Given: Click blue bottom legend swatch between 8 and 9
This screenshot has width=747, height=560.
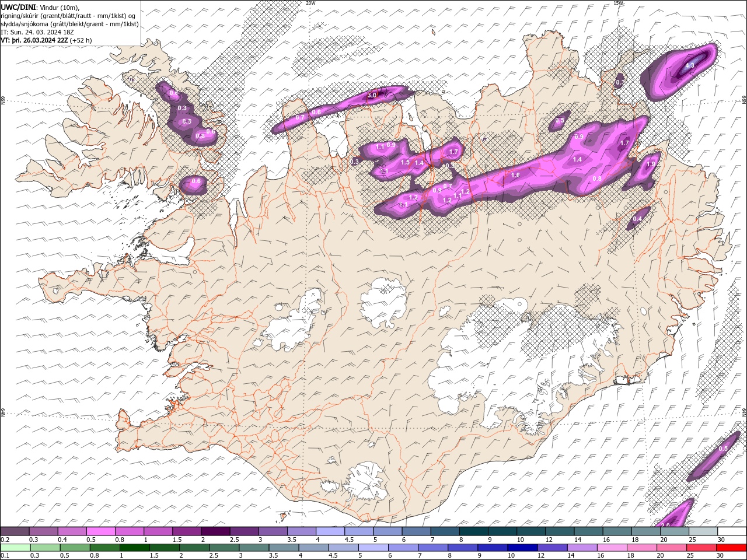Looking at the screenshot, I should pyautogui.click(x=463, y=548).
